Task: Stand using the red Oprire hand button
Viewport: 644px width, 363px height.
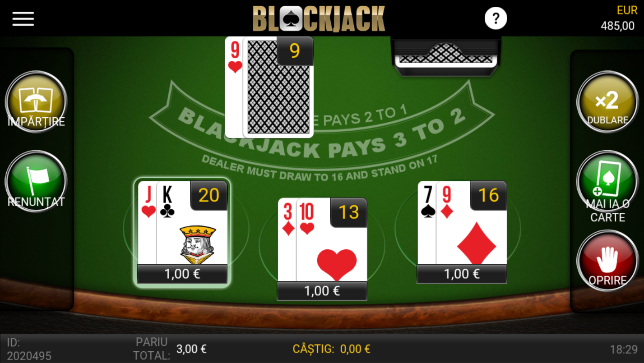Action: tap(607, 261)
